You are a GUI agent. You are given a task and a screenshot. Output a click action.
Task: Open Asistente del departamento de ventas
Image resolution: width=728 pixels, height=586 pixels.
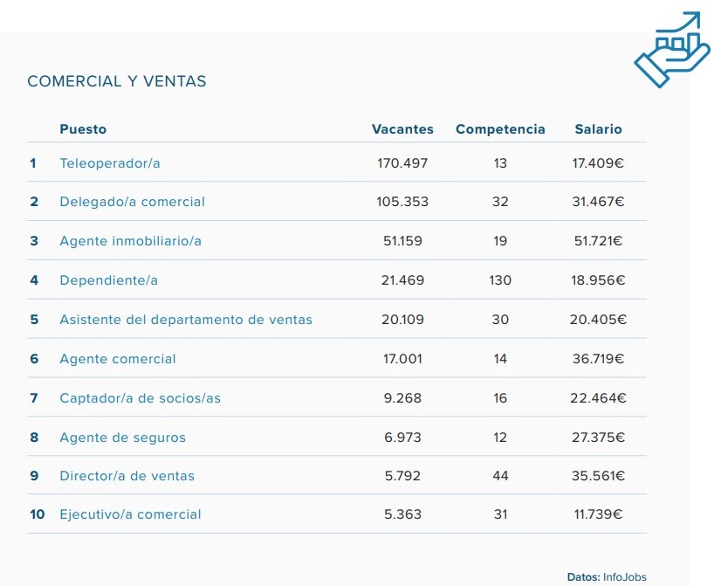pos(185,320)
